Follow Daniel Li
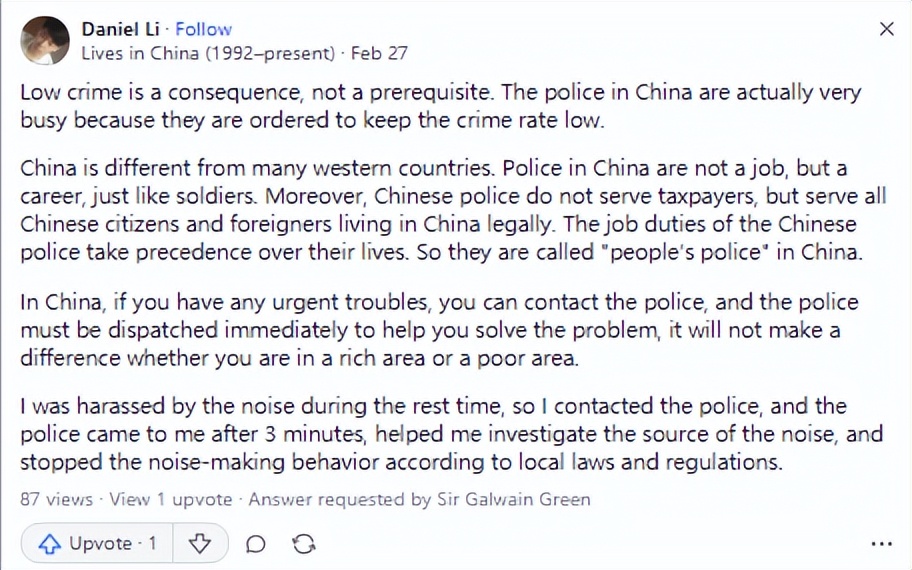 (x=203, y=30)
